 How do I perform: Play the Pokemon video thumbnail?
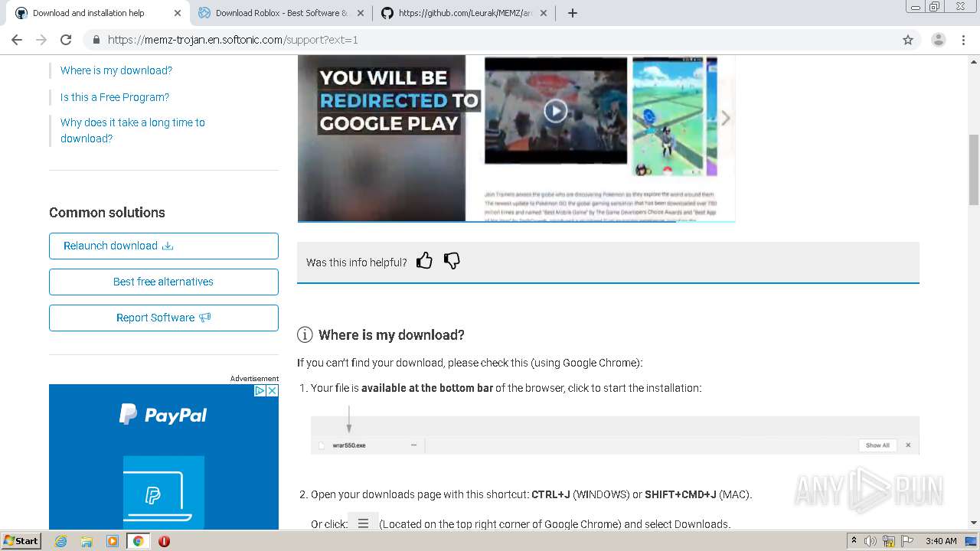556,111
